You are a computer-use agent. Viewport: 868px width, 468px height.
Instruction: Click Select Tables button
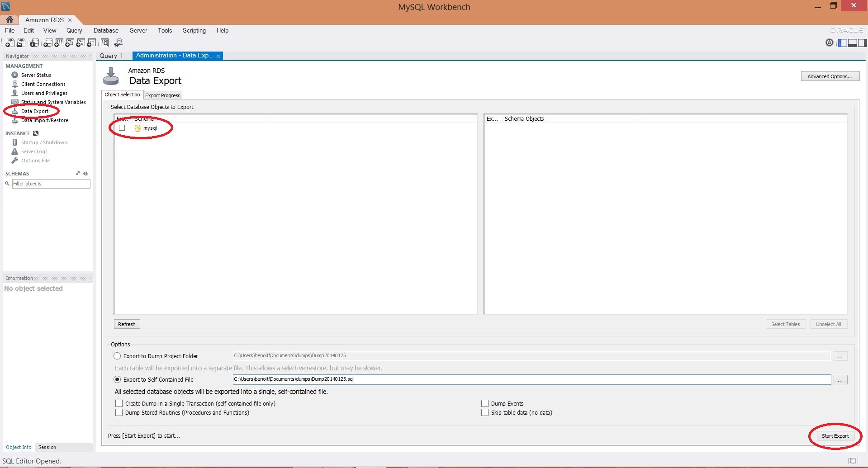click(785, 324)
